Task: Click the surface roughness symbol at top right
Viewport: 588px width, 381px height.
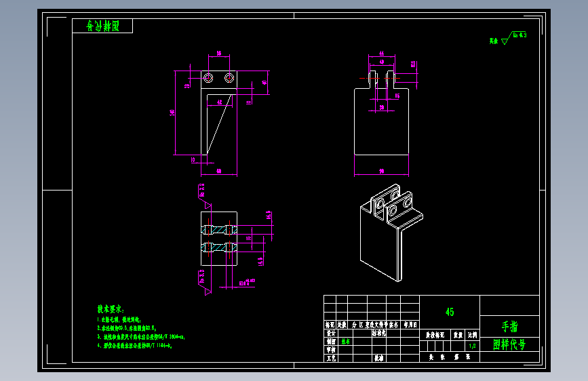Action: pos(508,38)
